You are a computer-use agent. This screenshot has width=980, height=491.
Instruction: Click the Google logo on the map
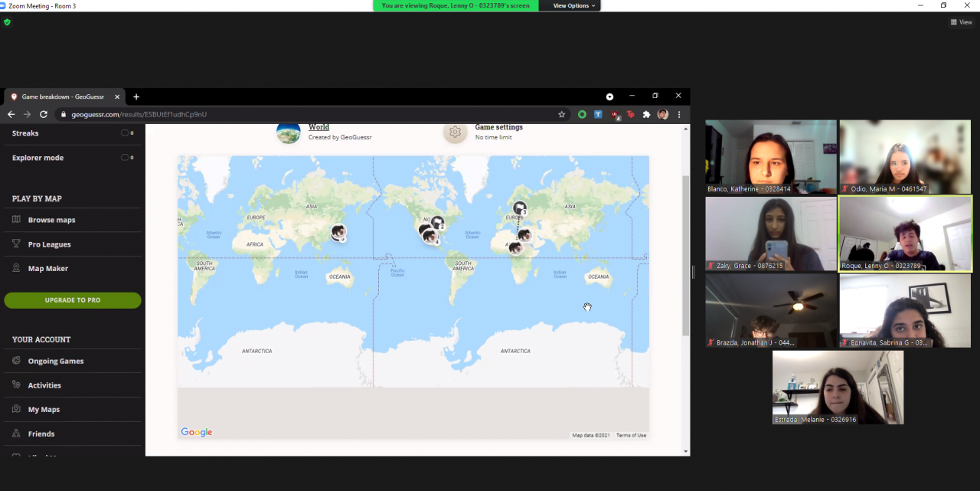coord(197,432)
